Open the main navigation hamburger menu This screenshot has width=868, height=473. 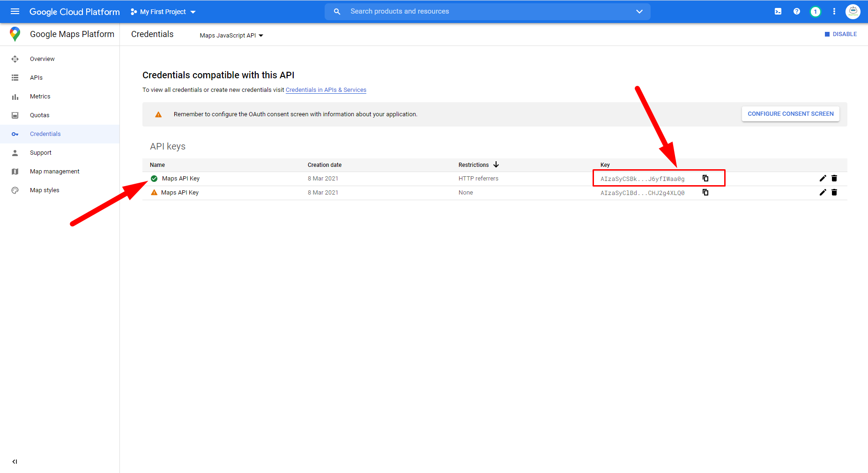(15, 12)
